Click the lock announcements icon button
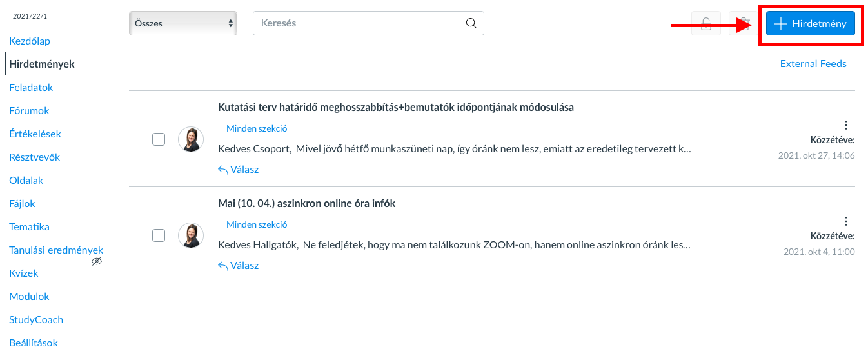 tap(706, 23)
